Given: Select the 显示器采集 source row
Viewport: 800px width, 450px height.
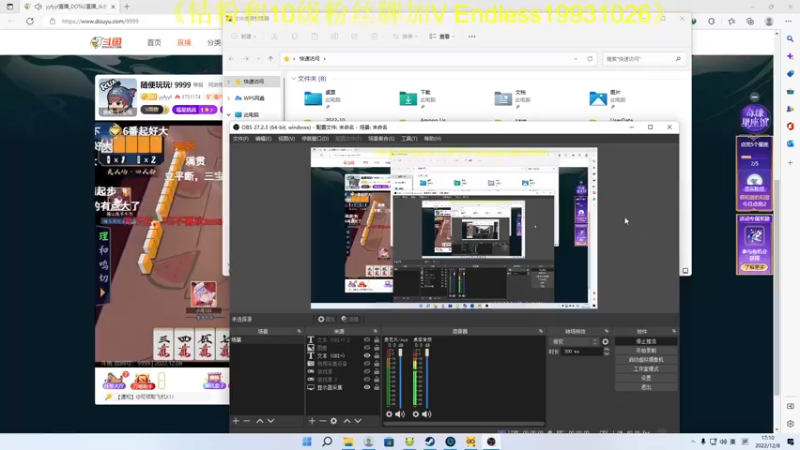Looking at the screenshot, I should [x=343, y=387].
